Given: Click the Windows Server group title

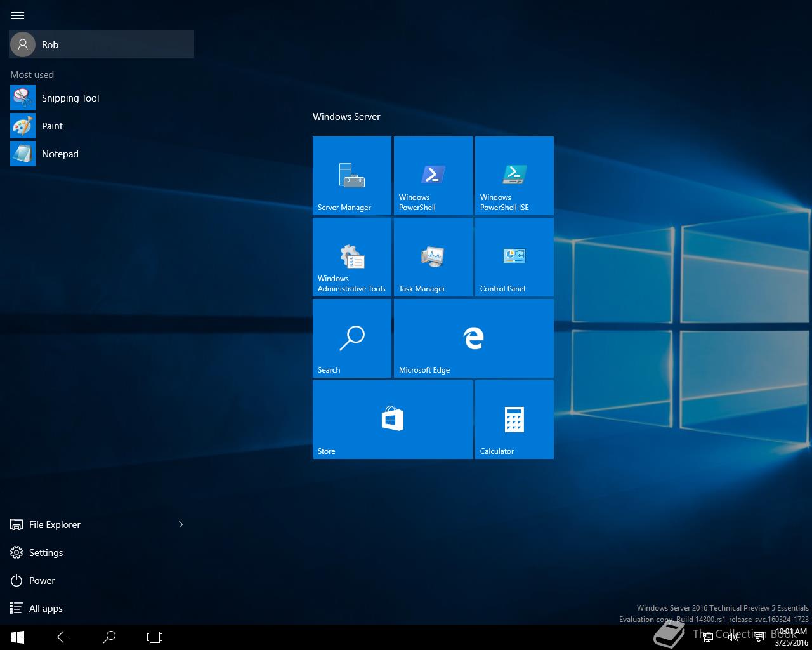Looking at the screenshot, I should click(x=346, y=117).
